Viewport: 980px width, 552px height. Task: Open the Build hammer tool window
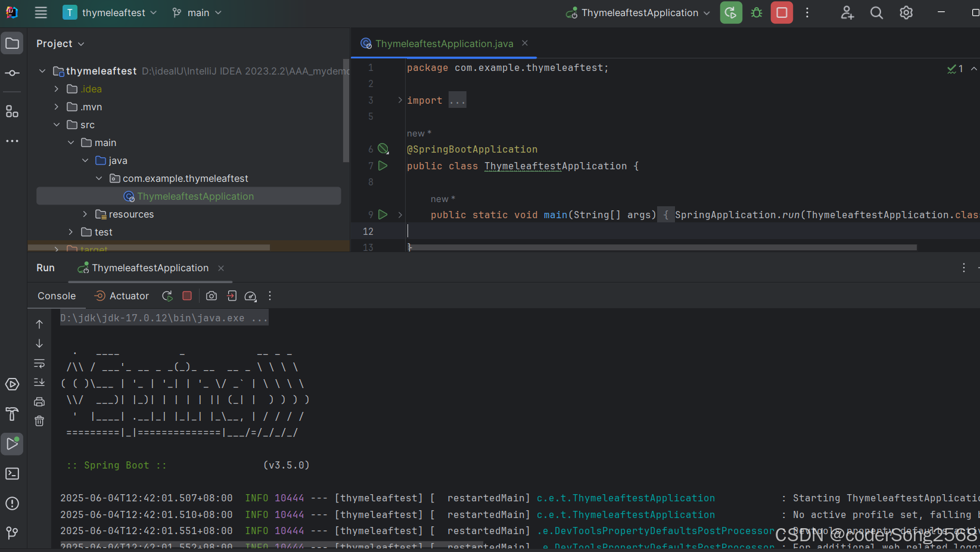click(12, 414)
